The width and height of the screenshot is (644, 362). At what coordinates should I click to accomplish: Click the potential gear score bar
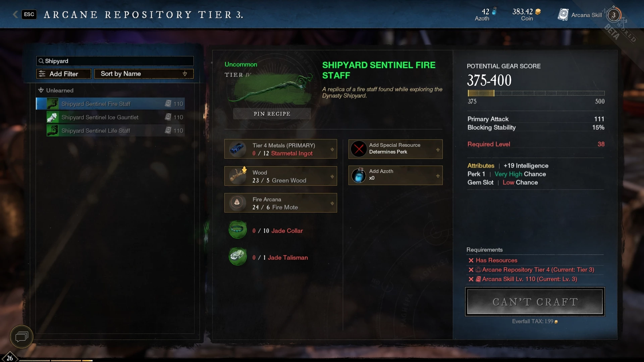click(x=536, y=93)
